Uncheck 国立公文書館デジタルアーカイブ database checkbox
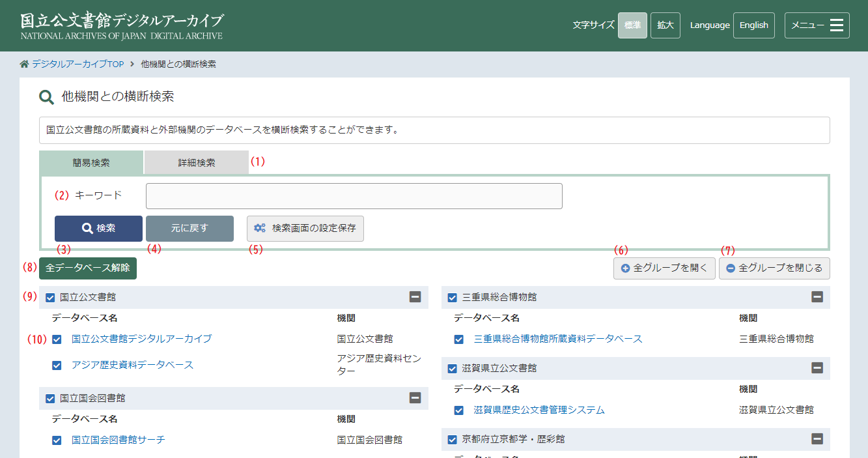 coord(57,339)
